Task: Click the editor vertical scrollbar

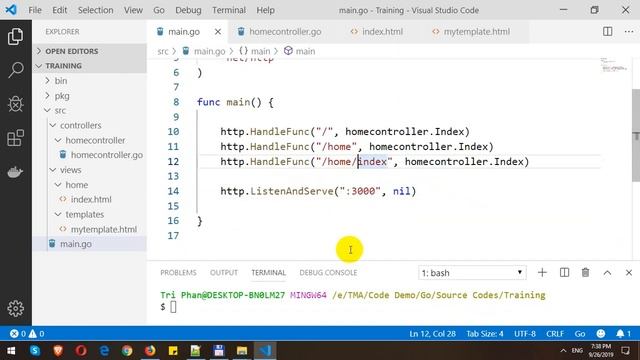Action: click(x=636, y=135)
